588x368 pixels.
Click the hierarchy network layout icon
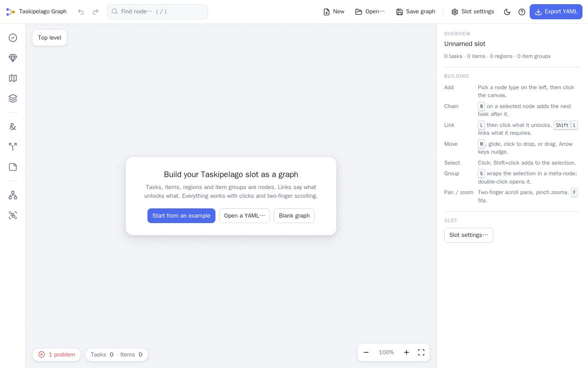click(13, 195)
